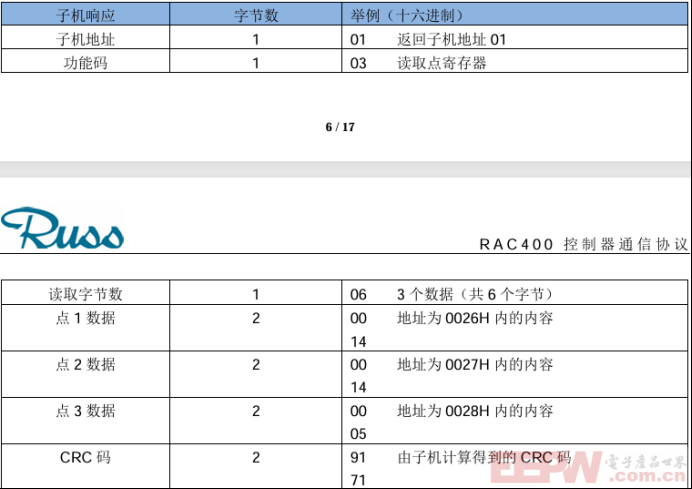The height and width of the screenshot is (489, 692).
Task: Click the '读取字节数' row label
Action: (x=86, y=294)
